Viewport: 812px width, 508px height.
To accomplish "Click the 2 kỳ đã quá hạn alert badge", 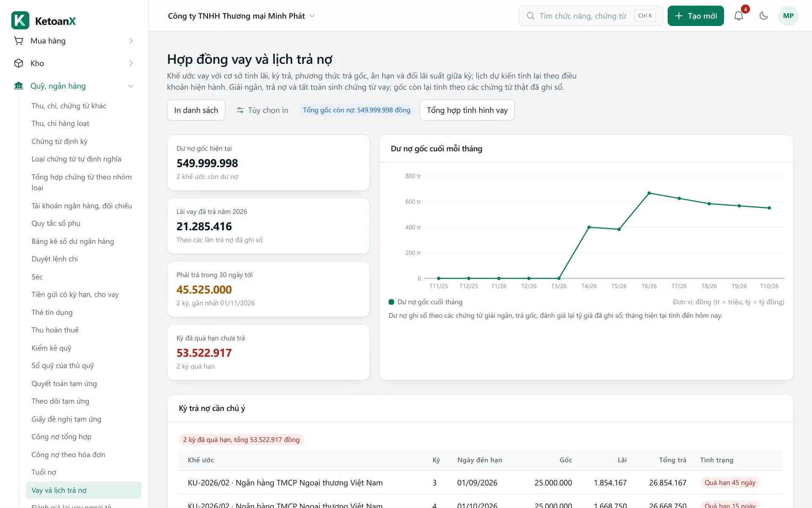I will 241,439.
